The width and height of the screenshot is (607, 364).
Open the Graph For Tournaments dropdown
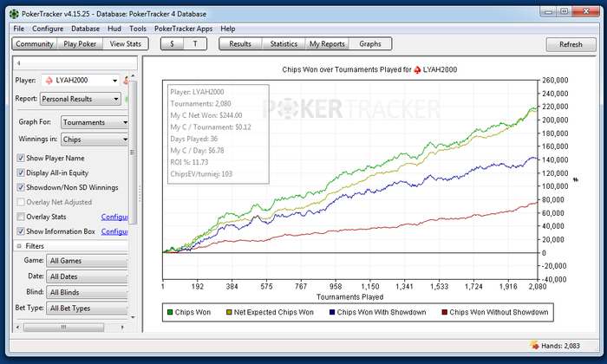tap(95, 122)
